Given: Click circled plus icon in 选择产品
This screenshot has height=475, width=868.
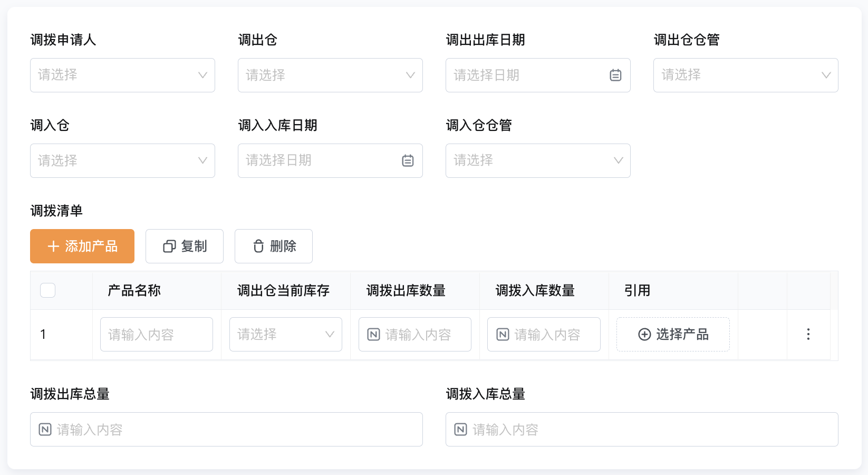Looking at the screenshot, I should [x=644, y=334].
